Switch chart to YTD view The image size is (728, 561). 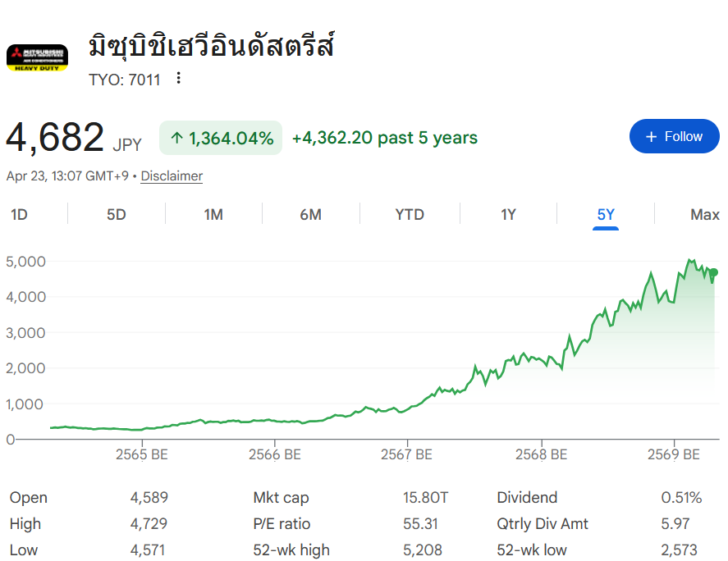[x=410, y=215]
